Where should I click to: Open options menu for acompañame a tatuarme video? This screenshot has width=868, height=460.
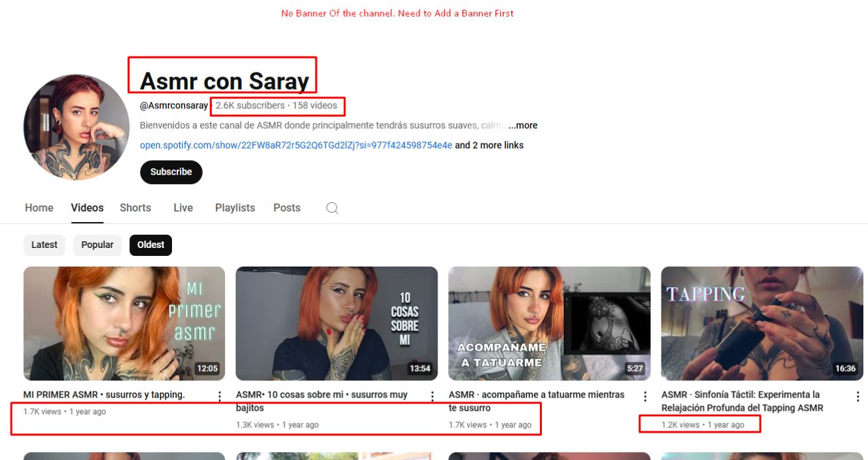[645, 396]
